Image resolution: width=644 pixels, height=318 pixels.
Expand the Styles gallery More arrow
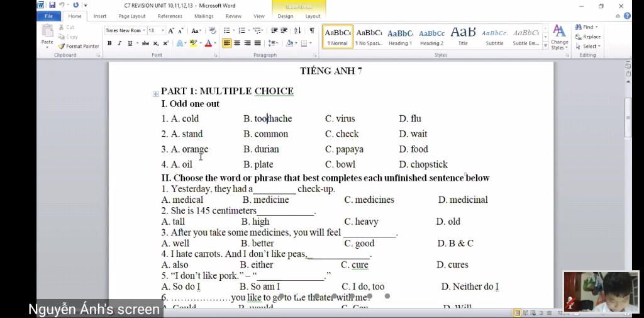(545, 47)
